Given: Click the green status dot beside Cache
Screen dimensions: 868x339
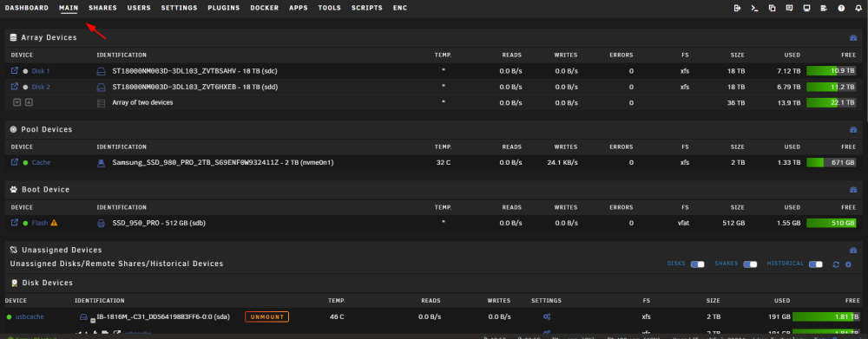Looking at the screenshot, I should click(25, 163).
